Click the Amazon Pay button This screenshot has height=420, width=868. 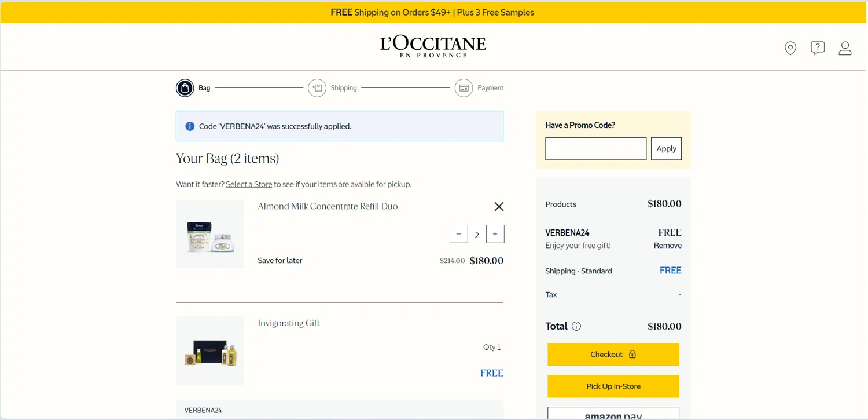pos(613,413)
